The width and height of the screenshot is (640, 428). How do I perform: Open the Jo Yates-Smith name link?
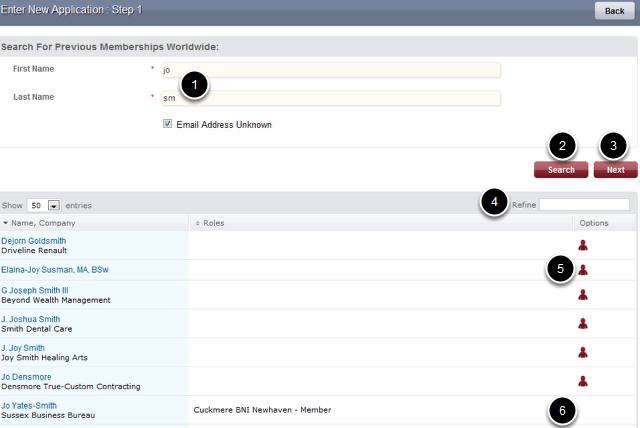(29, 406)
